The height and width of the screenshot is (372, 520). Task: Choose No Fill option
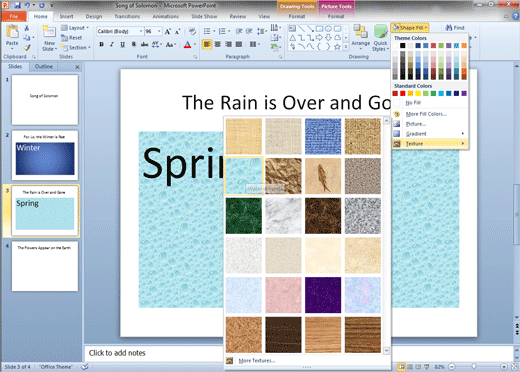430,103
